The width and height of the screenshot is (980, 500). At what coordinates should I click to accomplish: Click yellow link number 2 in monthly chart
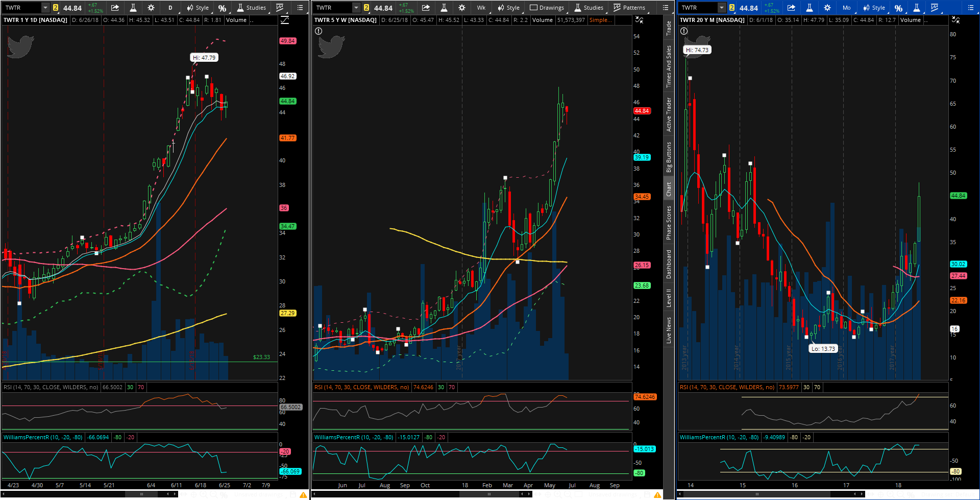[732, 8]
